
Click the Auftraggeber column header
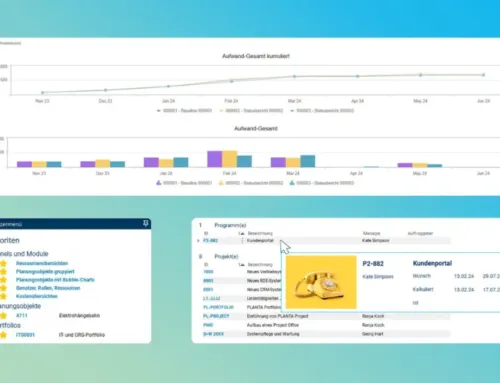pos(420,233)
